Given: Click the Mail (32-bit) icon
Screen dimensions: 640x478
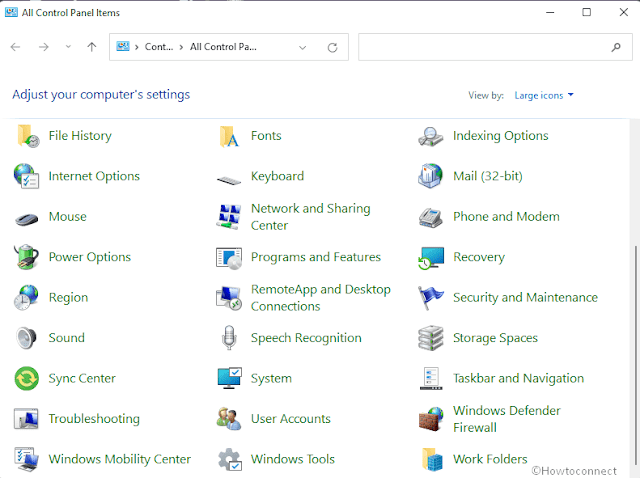Looking at the screenshot, I should (x=430, y=176).
